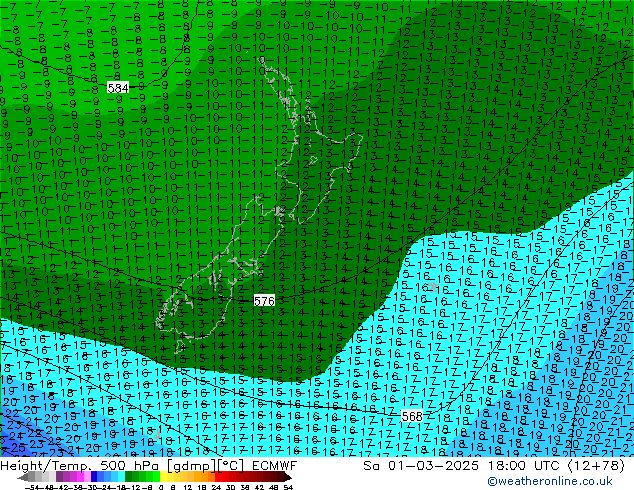Click the (12+78) forecast hour text

coord(596,466)
